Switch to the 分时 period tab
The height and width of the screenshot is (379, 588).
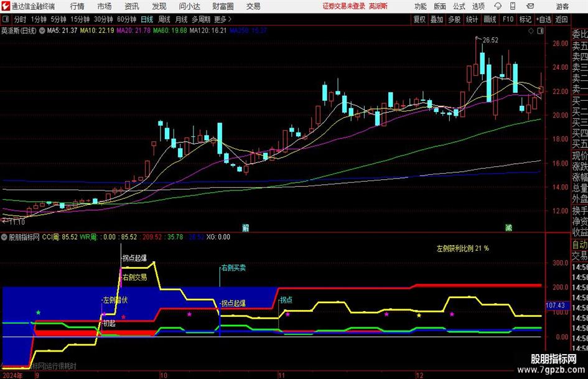[x=20, y=19]
